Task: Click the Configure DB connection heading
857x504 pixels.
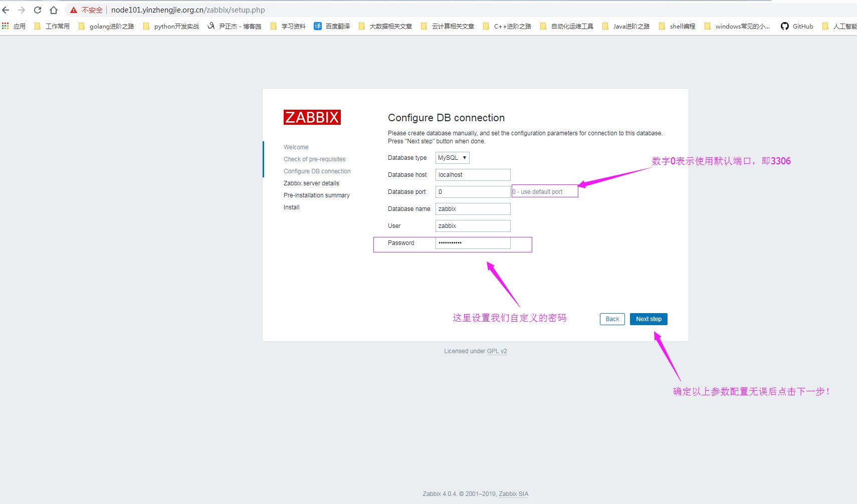Action: [x=446, y=118]
